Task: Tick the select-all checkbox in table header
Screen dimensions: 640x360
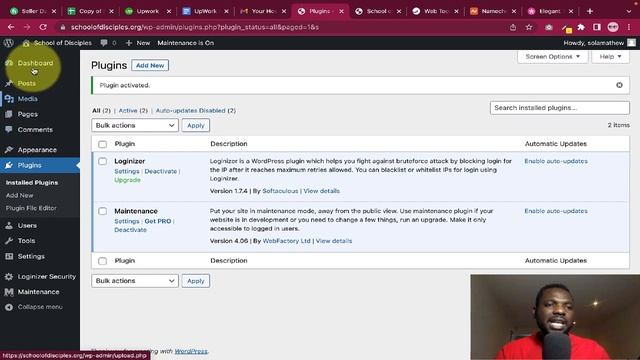Action: coord(102,144)
